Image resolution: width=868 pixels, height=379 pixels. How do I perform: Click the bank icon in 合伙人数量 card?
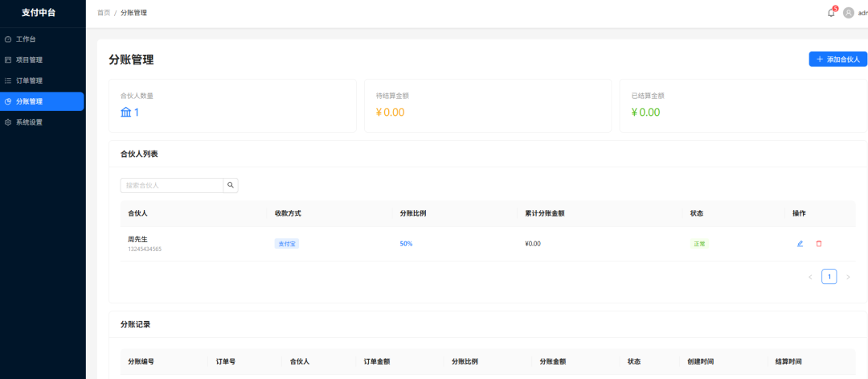[x=126, y=112]
